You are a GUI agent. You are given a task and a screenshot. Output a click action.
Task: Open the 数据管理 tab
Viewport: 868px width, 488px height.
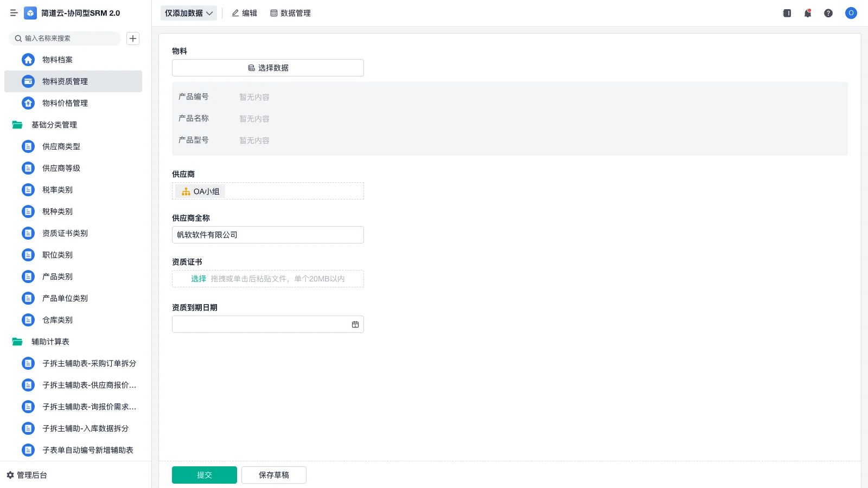click(x=291, y=13)
